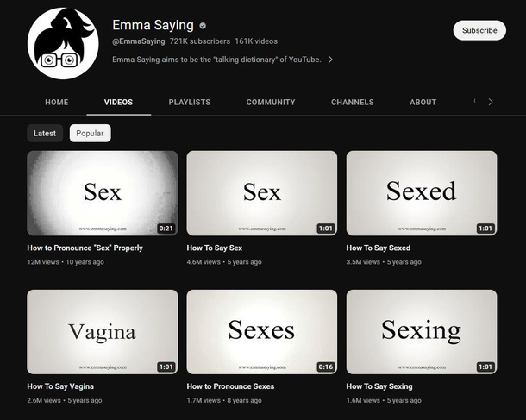Screen dimensions: 526x420
Task: Click the @EmmaSaying handle text
Action: 139,41
